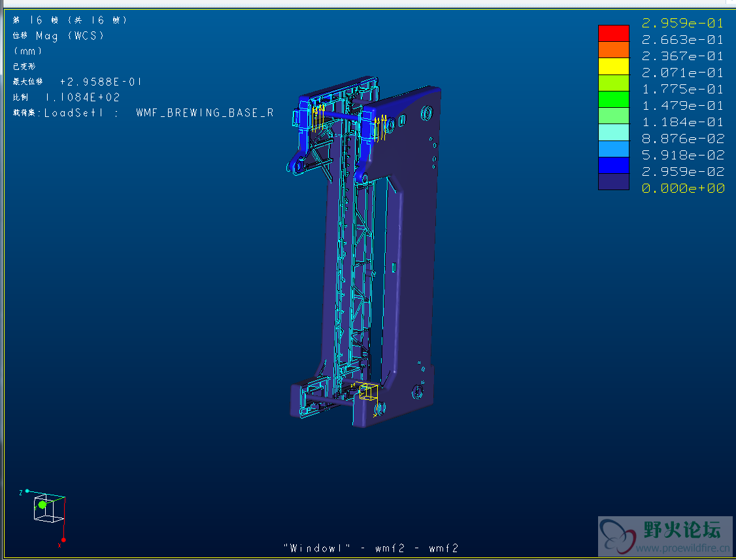The image size is (736, 560).
Task: Click the max displacement value +2.9588E-01
Action: [x=101, y=82]
